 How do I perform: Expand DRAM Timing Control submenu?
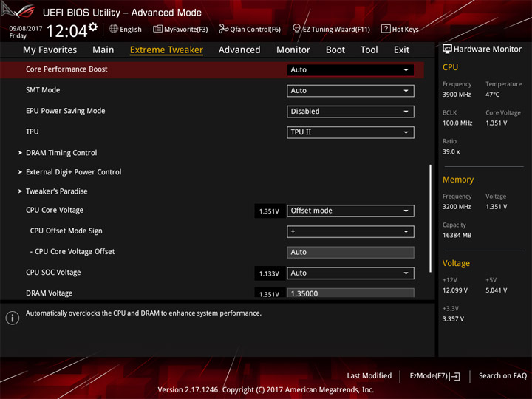(61, 153)
